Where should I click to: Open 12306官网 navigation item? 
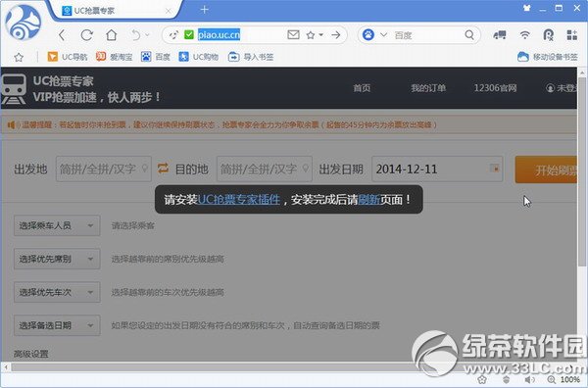pos(495,88)
